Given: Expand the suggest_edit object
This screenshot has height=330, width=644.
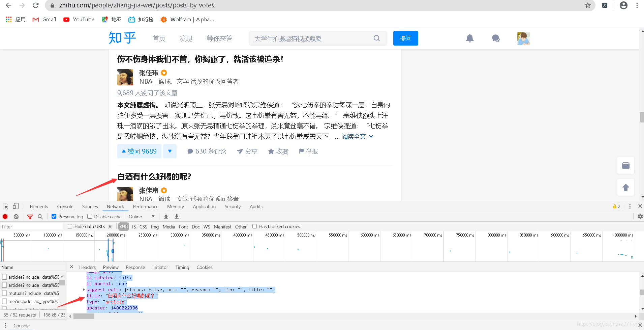Looking at the screenshot, I should pos(84,290).
